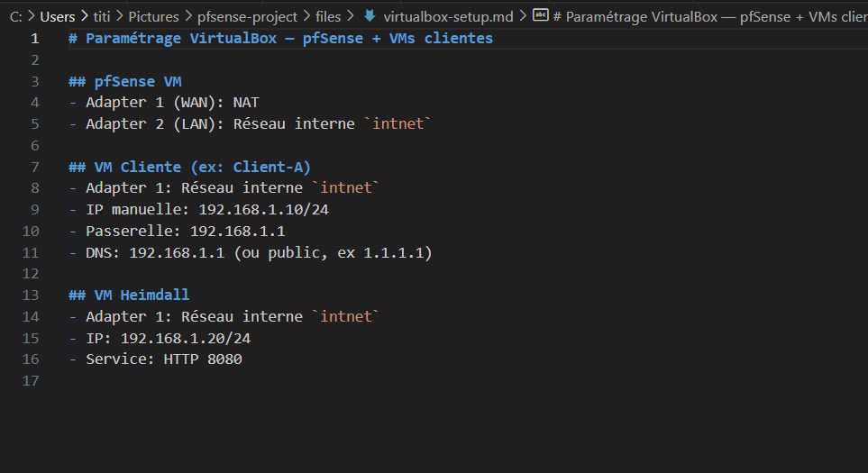This screenshot has height=473, width=868.
Task: Click the C: drive breadcrumb
Action: pyautogui.click(x=15, y=16)
